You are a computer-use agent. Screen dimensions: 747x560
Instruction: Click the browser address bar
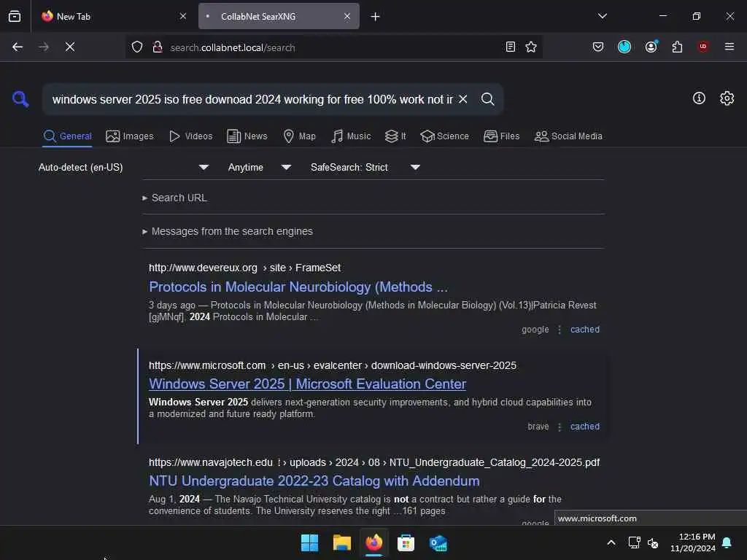[x=333, y=47]
